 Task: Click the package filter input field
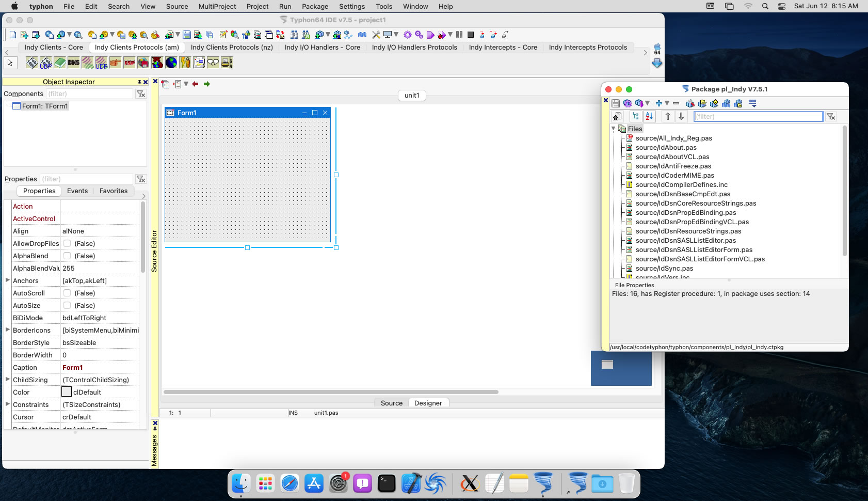pyautogui.click(x=758, y=117)
